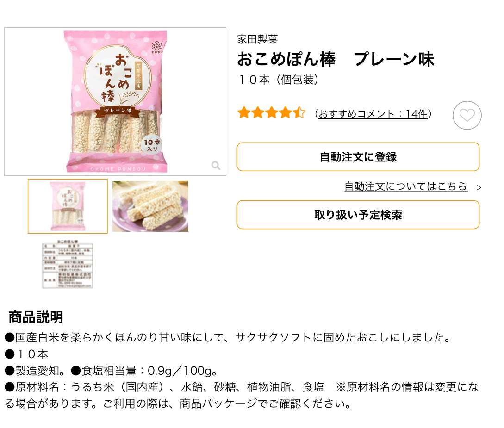Viewport: 504px width, 428px height.
Task: Click the half-filled fifth rating star
Action: 299,113
